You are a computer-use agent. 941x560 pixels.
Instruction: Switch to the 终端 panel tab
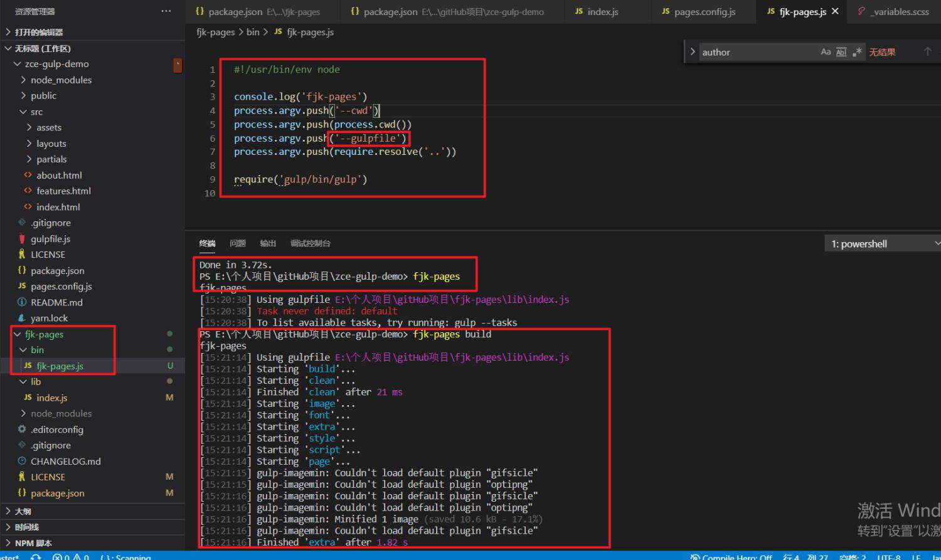pos(207,243)
